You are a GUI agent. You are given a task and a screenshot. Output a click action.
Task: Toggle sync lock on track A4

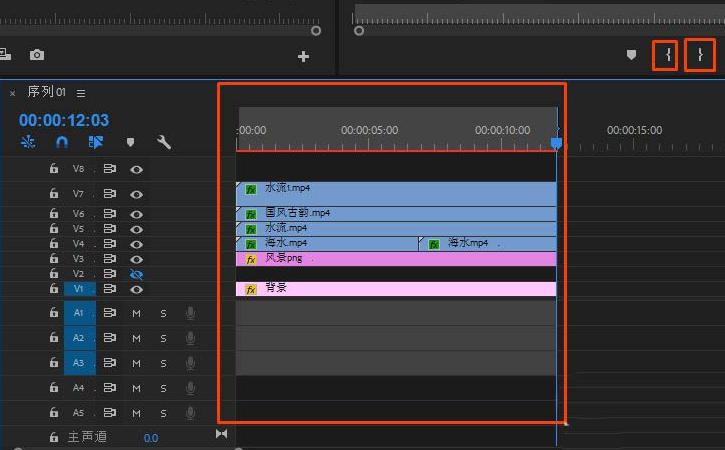pos(110,388)
